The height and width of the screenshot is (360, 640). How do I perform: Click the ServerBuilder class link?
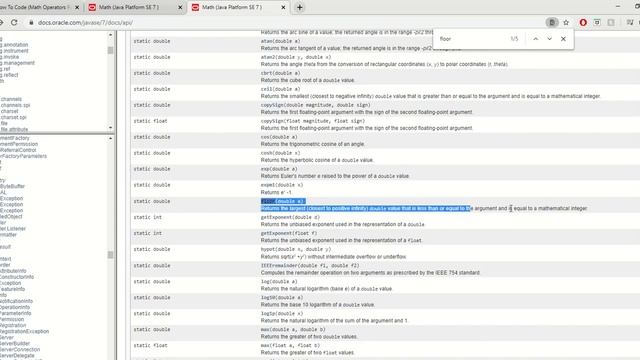[15, 343]
